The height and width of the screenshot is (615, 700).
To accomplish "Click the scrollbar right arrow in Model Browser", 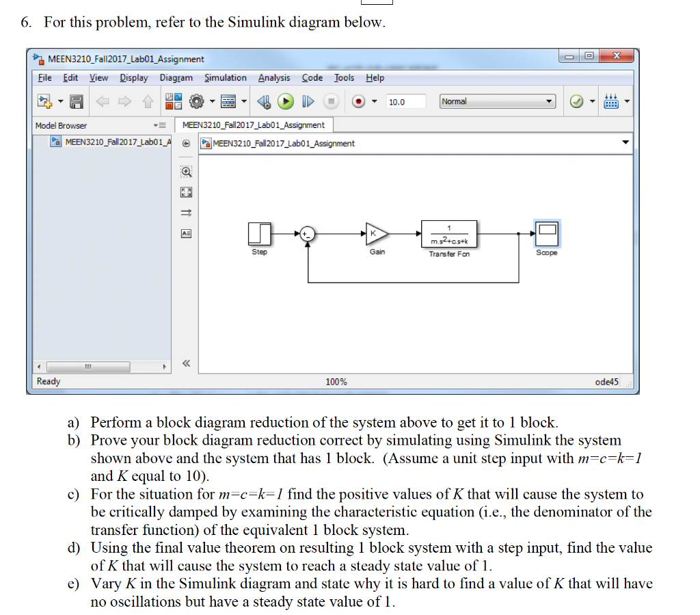I will tap(164, 367).
